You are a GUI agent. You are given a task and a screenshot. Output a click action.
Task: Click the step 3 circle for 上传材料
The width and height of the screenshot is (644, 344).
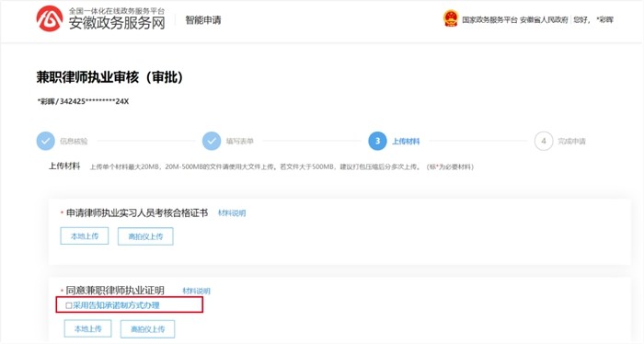tap(377, 141)
